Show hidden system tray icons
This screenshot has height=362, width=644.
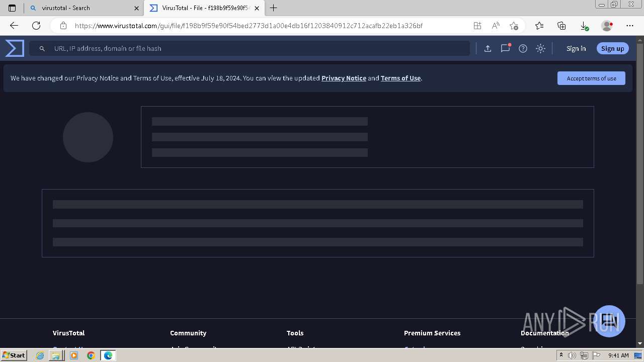point(561,355)
